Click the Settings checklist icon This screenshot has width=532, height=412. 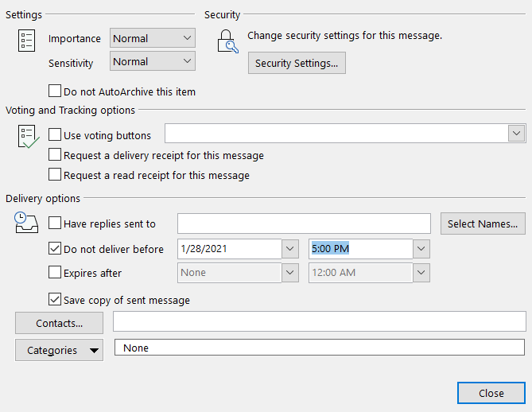(x=26, y=41)
